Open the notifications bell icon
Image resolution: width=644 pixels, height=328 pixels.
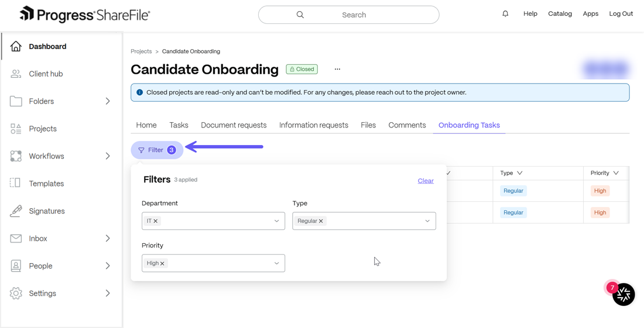(505, 13)
